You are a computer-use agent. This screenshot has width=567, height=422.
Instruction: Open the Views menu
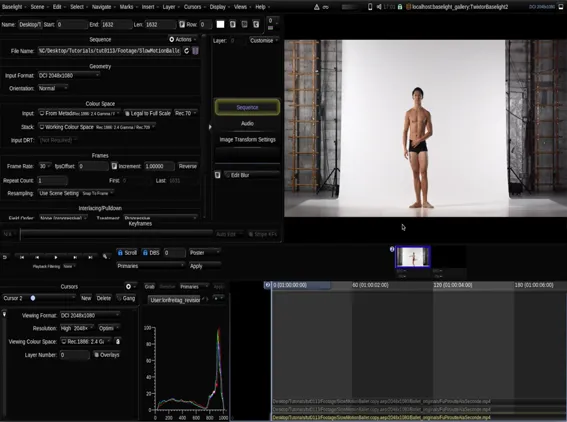[242, 7]
